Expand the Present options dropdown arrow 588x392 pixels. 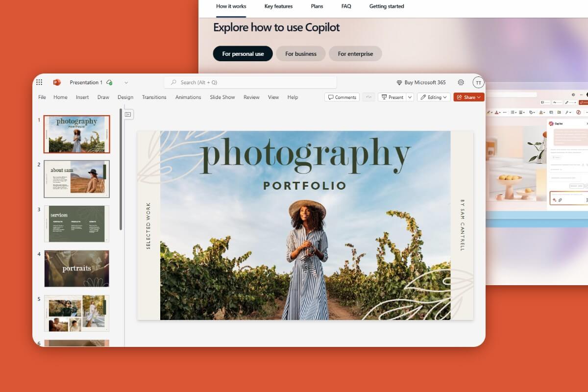point(410,97)
